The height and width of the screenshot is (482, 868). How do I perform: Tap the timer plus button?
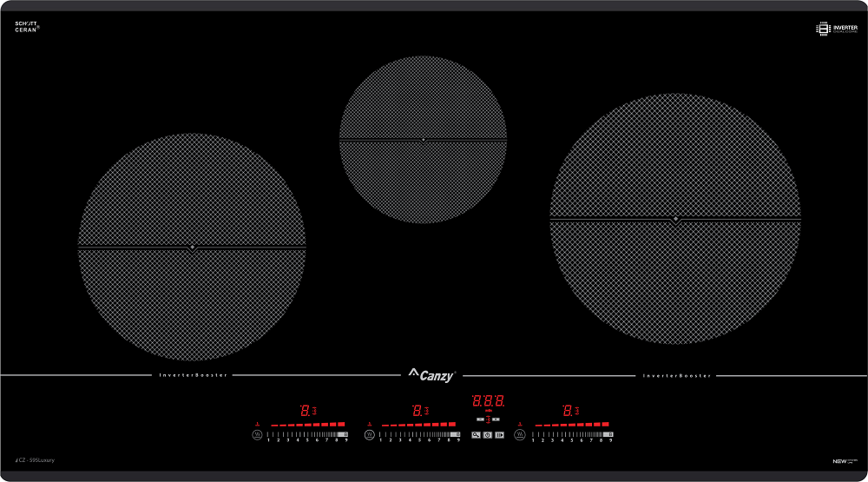click(x=496, y=419)
